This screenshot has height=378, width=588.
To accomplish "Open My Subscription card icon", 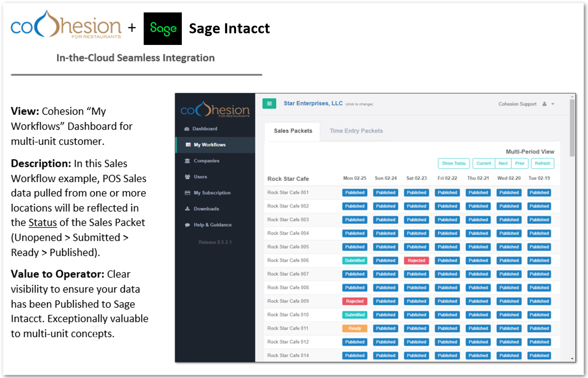I will 187,193.
